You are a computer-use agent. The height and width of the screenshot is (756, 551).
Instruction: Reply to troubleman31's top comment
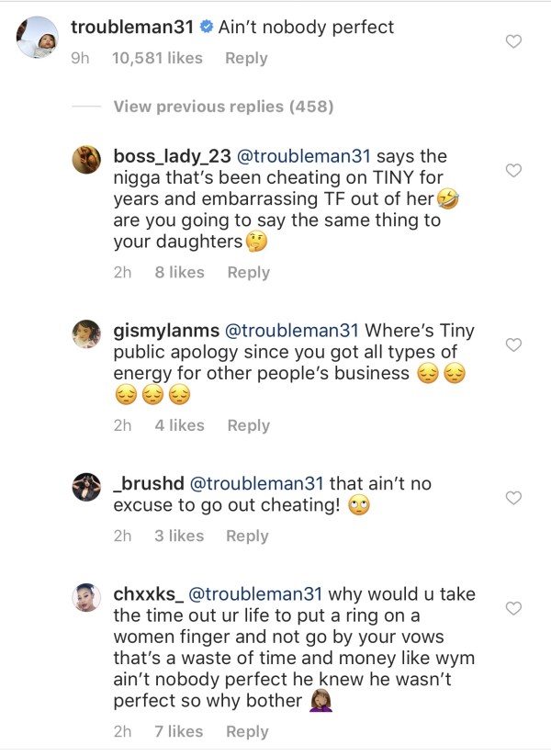tap(246, 58)
